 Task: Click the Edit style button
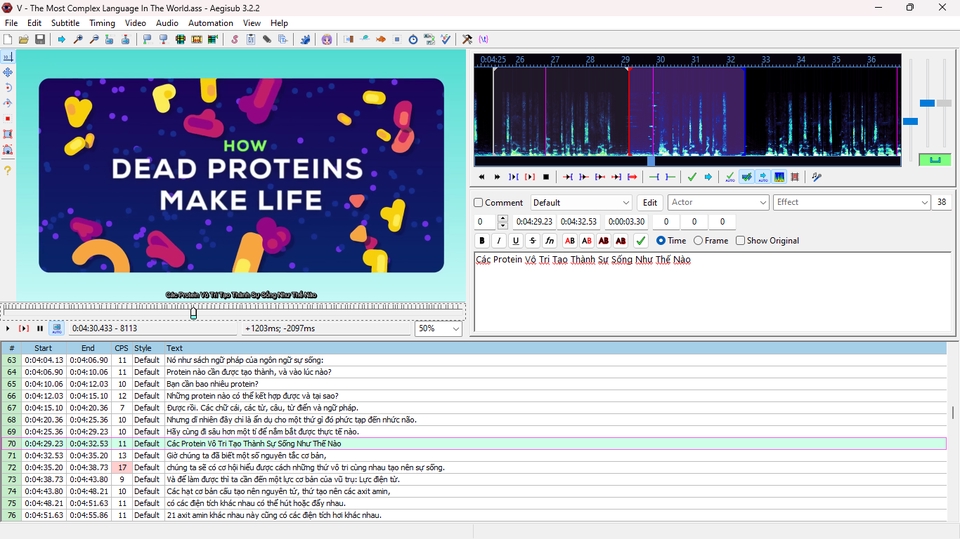(650, 203)
